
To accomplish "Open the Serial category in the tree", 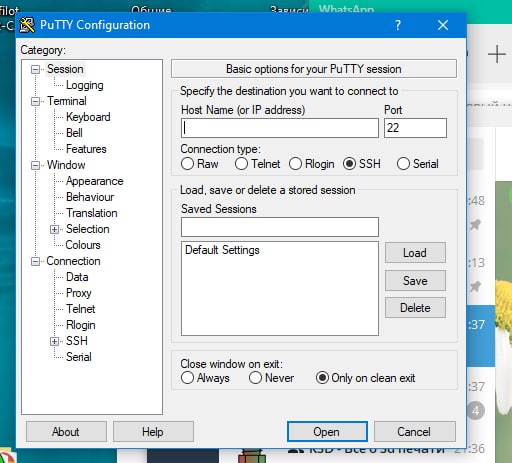I will tap(79, 357).
